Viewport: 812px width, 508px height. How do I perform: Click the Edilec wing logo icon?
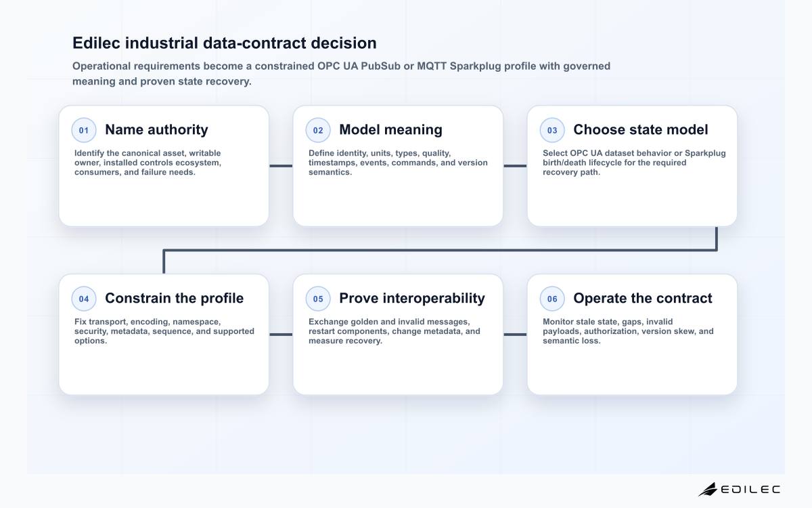[x=708, y=489]
